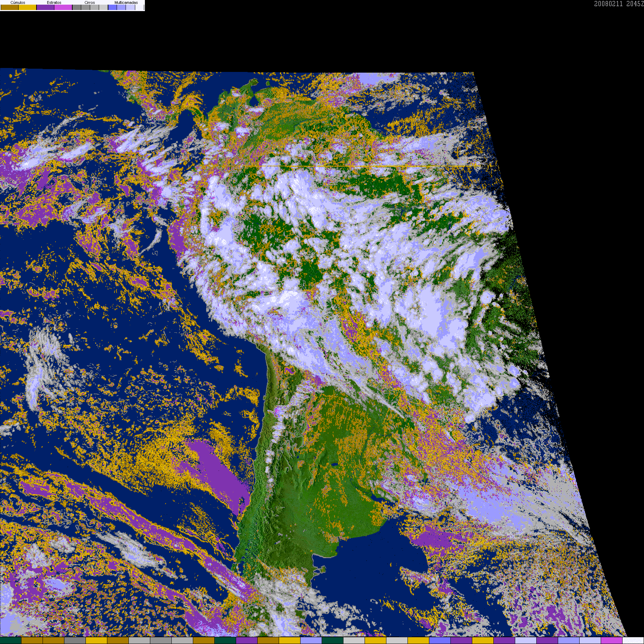Click the magenta swatch in the bottom strip
The width and height of the screenshot is (644, 644).
pyautogui.click(x=612, y=640)
